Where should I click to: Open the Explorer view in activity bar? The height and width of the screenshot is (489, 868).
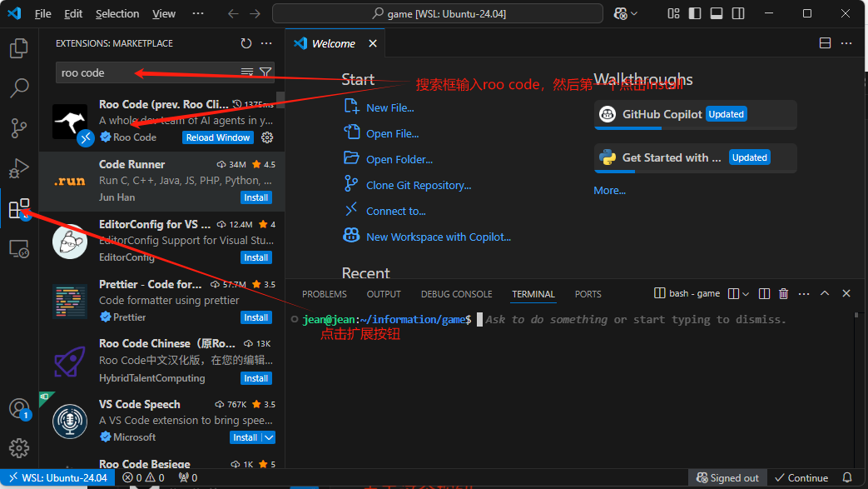19,48
